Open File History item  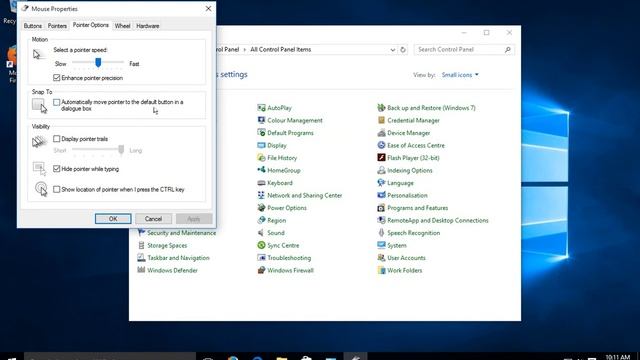click(x=282, y=158)
